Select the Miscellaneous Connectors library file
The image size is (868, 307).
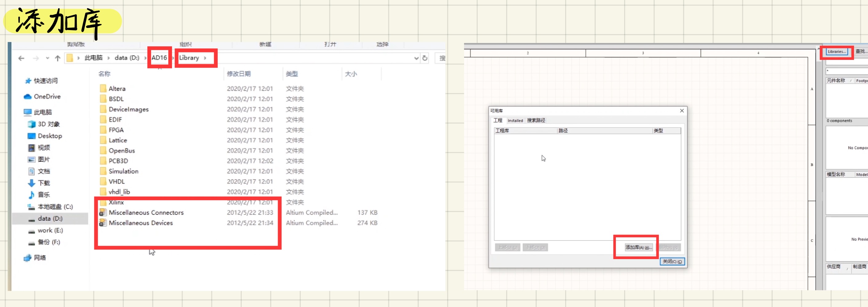(146, 212)
